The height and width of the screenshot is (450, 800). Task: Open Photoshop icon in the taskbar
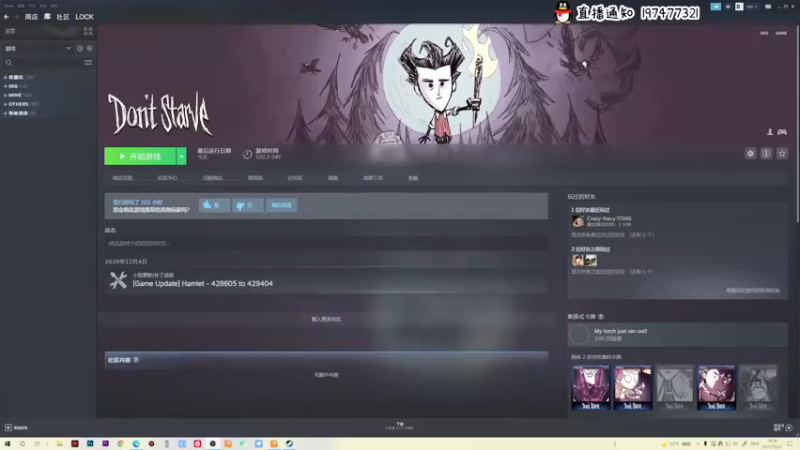(x=90, y=444)
